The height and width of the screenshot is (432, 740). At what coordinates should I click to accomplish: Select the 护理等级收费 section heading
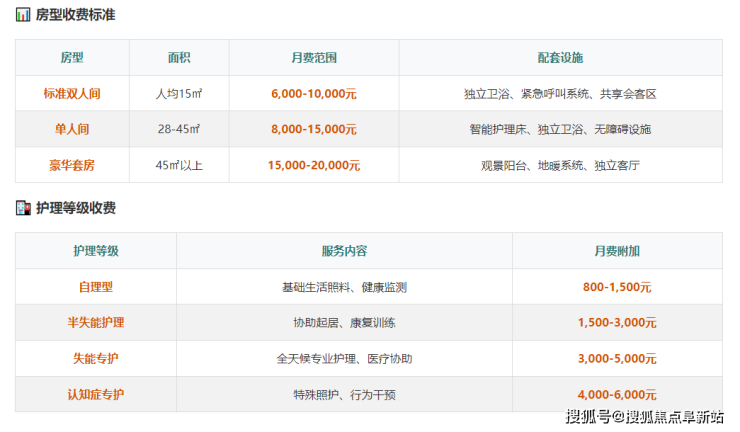click(75, 208)
